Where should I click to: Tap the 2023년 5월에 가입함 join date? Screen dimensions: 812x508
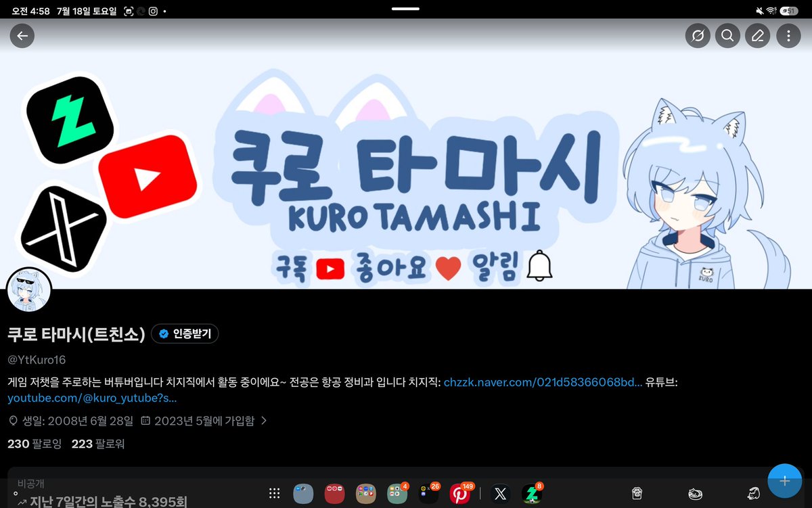click(x=204, y=421)
